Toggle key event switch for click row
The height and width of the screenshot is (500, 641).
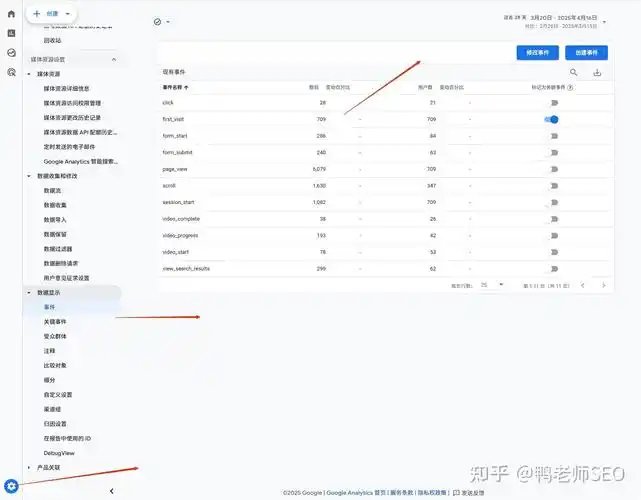(554, 103)
